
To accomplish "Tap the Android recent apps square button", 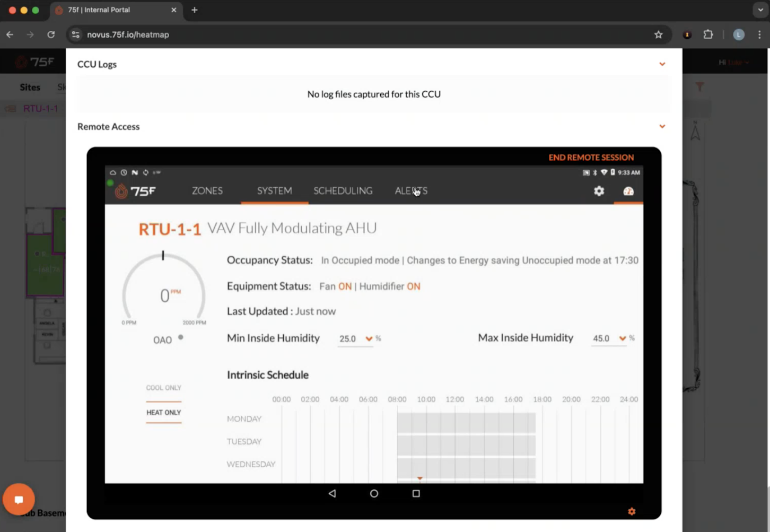I will point(416,493).
